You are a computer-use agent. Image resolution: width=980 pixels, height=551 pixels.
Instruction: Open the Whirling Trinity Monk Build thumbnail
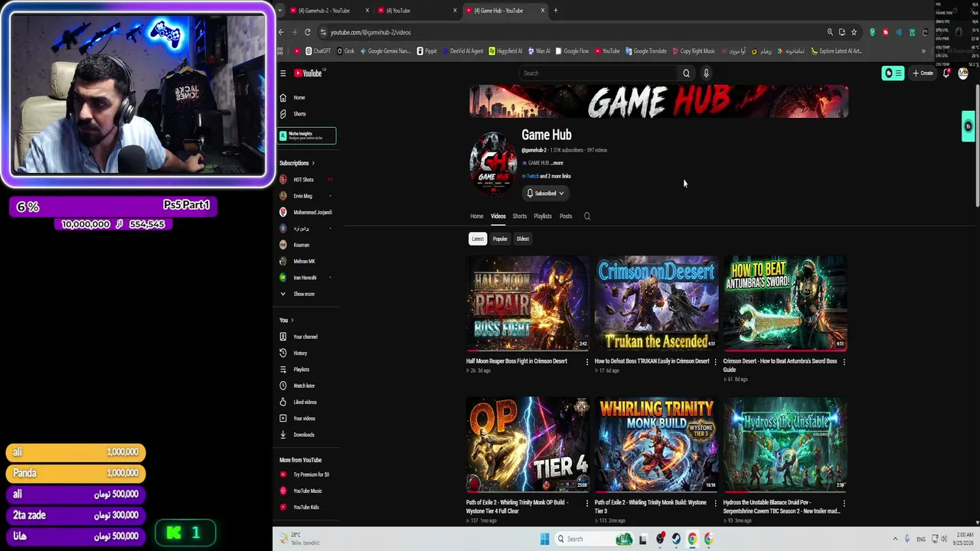(656, 445)
